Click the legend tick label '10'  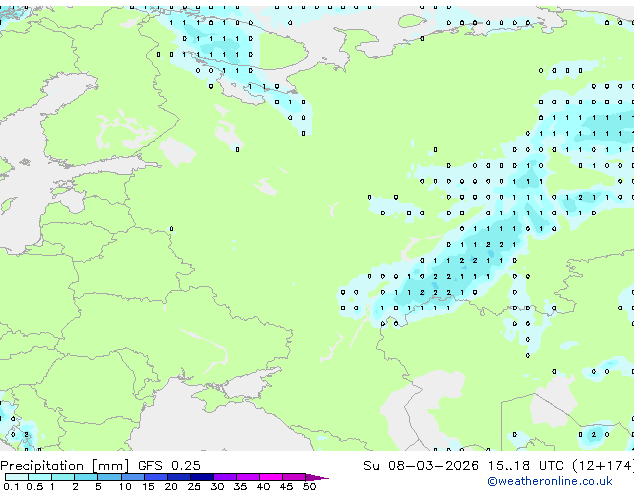[x=125, y=486]
